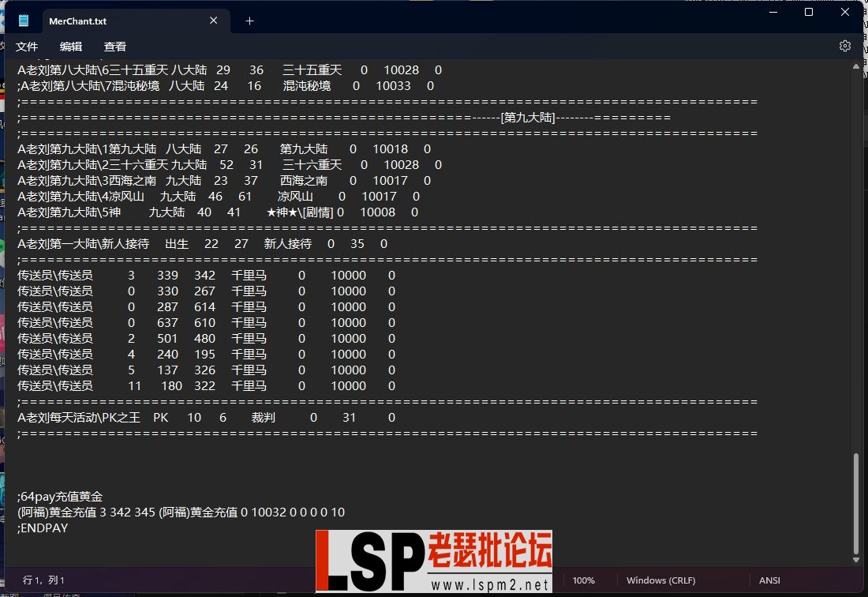Click 传送员 row with 339 342
The height and width of the screenshot is (597, 868).
(207, 276)
